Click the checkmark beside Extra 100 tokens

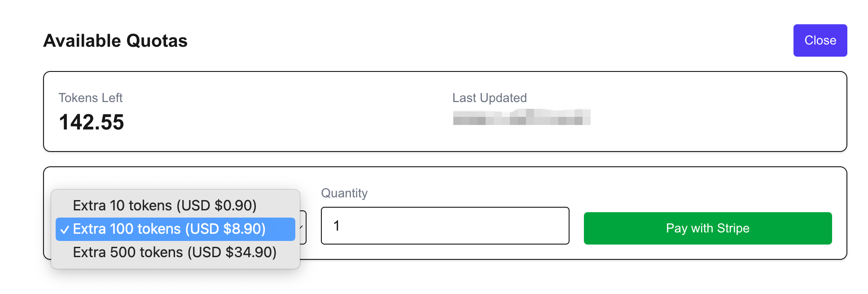click(65, 230)
